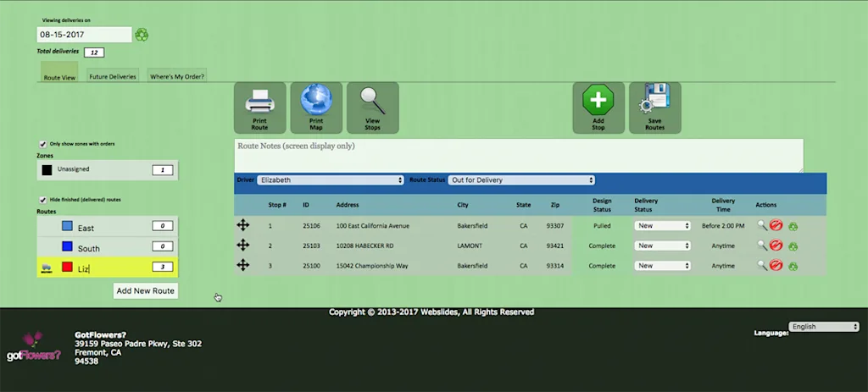
Task: Click magnifier icon for order 25106
Action: coord(762,225)
